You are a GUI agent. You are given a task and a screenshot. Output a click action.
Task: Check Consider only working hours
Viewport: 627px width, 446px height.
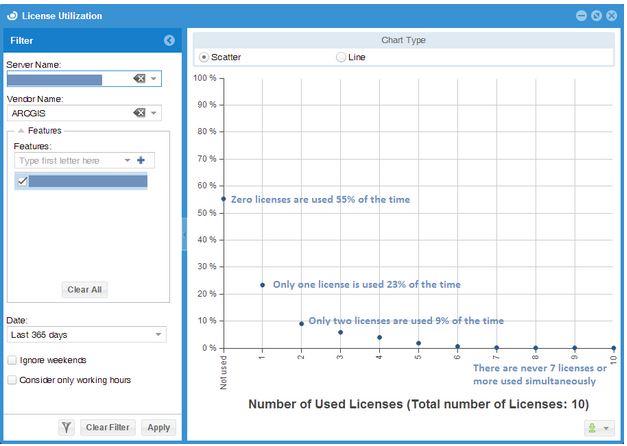(12, 380)
